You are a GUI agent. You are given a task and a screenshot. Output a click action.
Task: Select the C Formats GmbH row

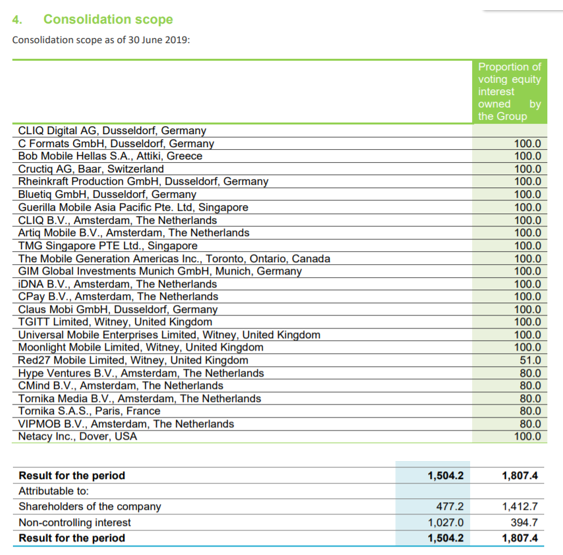pos(279,143)
